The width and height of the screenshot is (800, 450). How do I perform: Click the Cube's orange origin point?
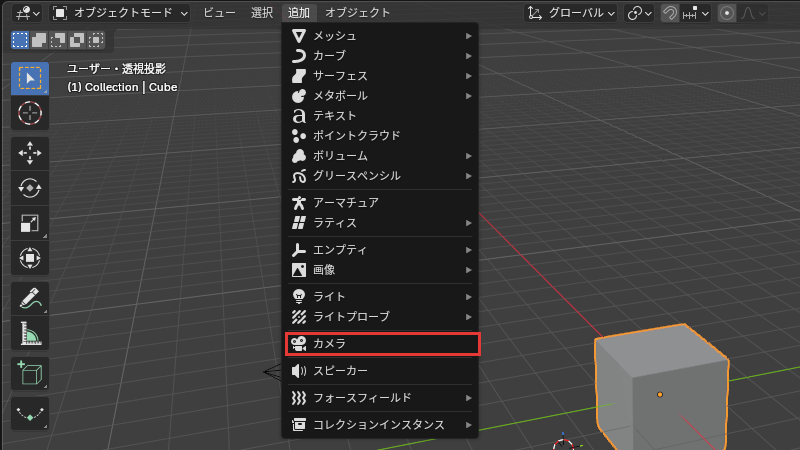pyautogui.click(x=660, y=394)
